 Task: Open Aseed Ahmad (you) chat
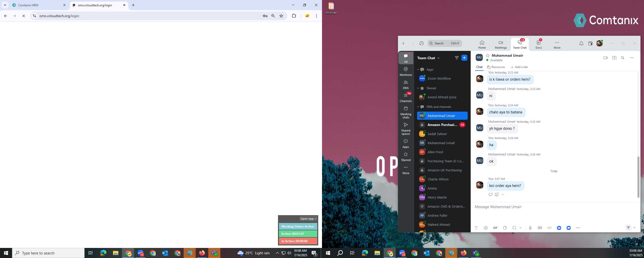click(442, 97)
